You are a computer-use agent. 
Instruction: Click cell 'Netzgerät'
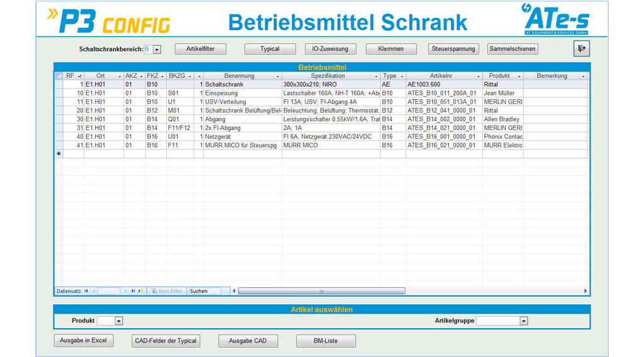click(242, 136)
